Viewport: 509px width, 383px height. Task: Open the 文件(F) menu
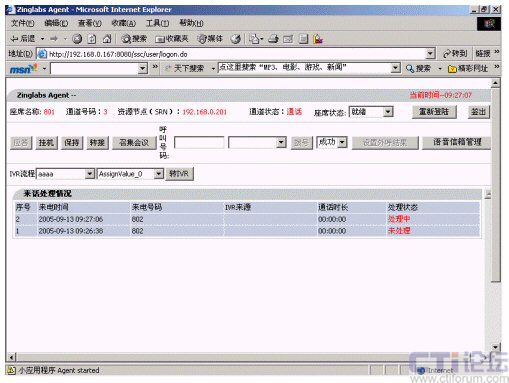[x=23, y=23]
